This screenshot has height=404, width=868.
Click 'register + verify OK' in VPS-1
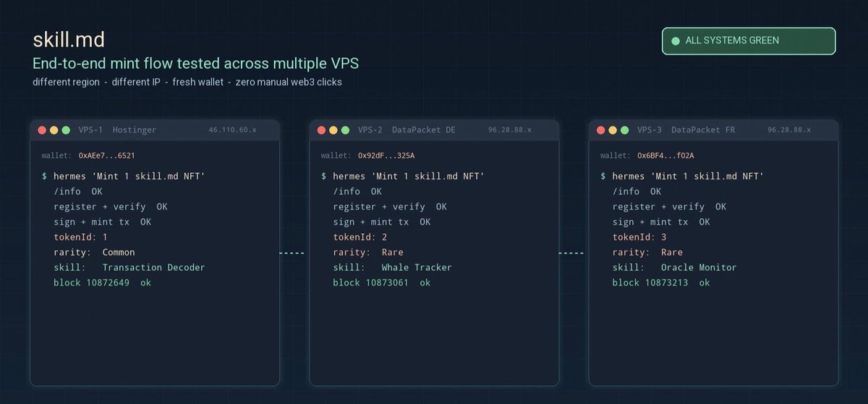point(111,206)
